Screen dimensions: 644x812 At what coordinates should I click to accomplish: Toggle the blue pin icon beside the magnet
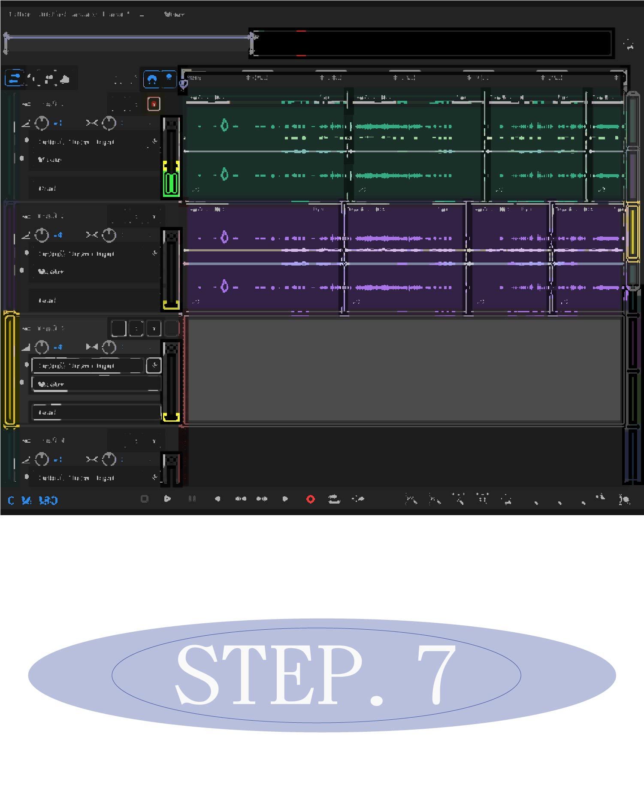pos(169,79)
